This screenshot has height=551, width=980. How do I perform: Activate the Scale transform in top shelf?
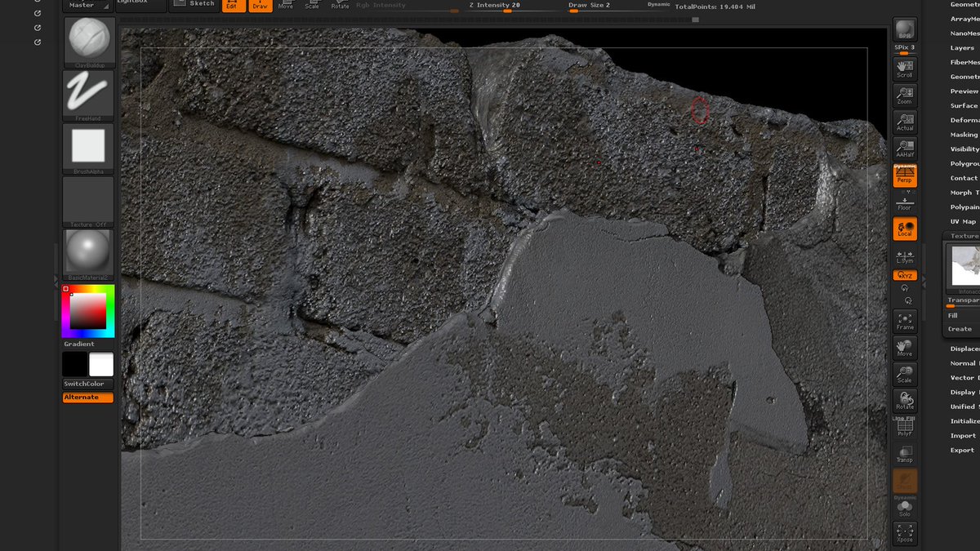(x=312, y=5)
